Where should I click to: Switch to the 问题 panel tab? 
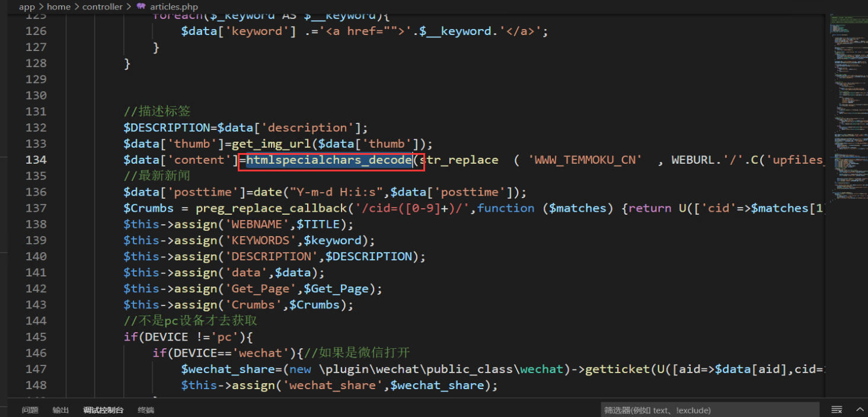pos(30,410)
